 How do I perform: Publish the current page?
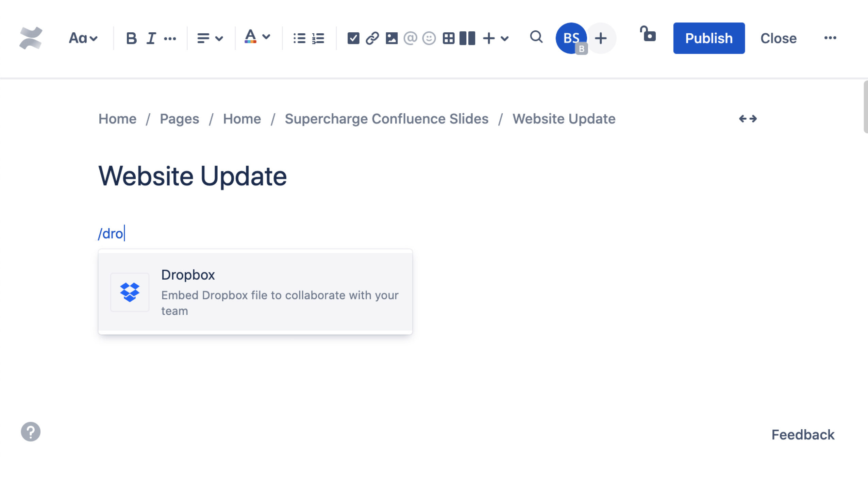click(x=709, y=37)
